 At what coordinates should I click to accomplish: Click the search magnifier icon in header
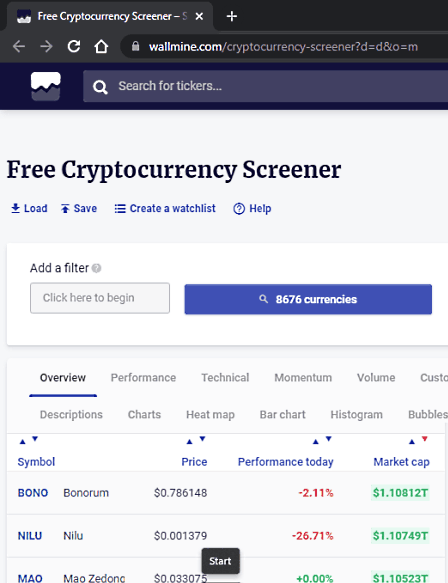point(100,87)
